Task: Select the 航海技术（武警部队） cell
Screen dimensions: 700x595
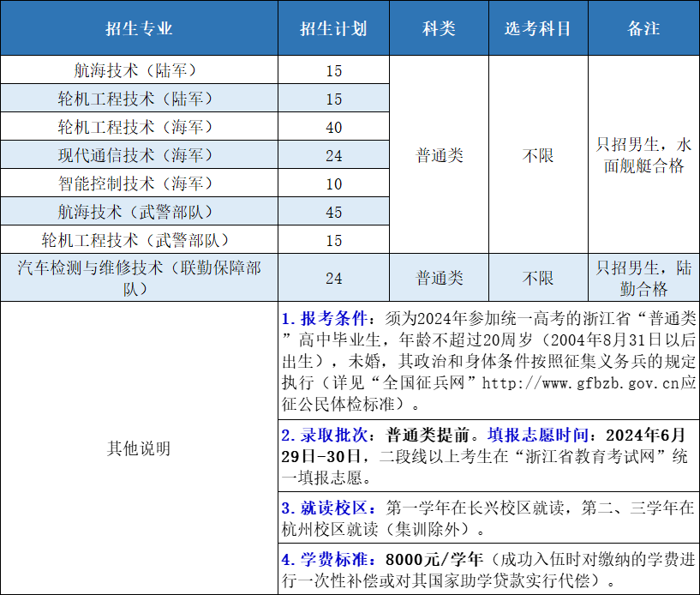Action: pyautogui.click(x=139, y=212)
